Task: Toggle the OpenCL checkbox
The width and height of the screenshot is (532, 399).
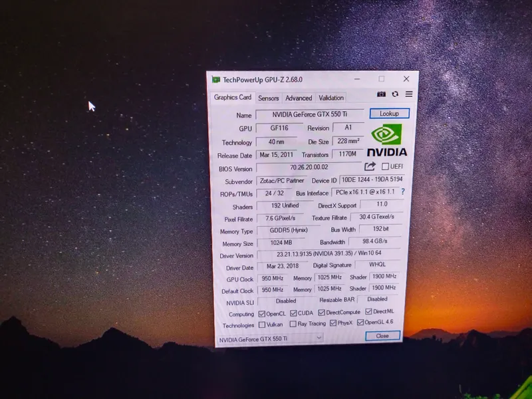Action: pos(261,314)
